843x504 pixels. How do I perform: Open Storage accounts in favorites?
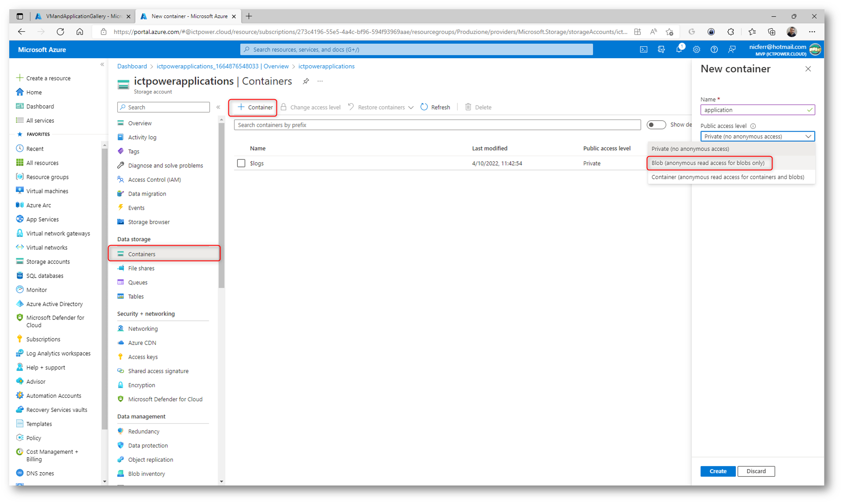tap(48, 262)
